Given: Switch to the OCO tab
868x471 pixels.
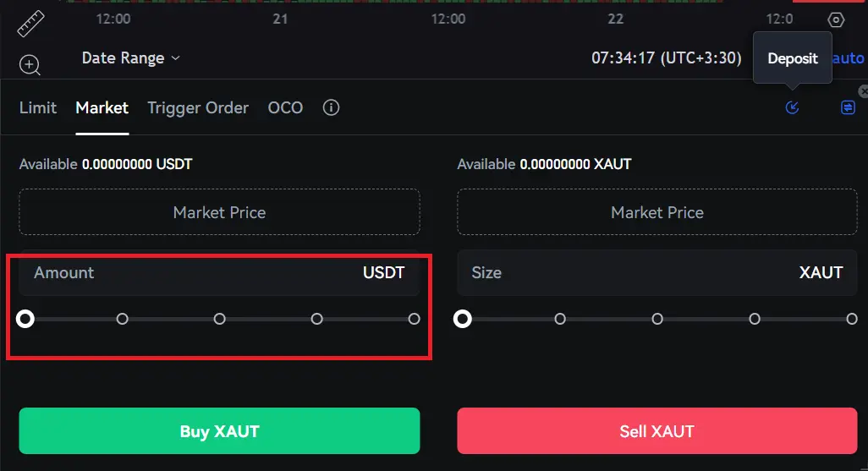Looking at the screenshot, I should click(x=285, y=108).
